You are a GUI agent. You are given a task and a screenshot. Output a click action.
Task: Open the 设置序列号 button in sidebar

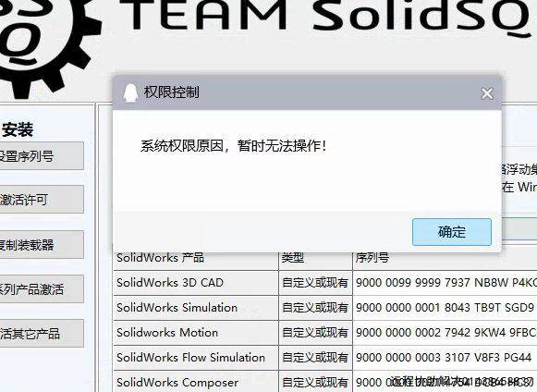click(41, 156)
